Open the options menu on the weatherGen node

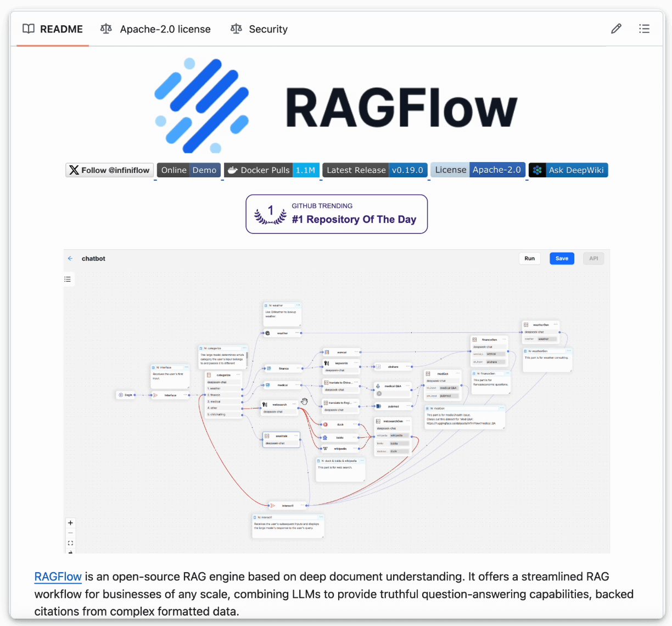[x=556, y=324]
